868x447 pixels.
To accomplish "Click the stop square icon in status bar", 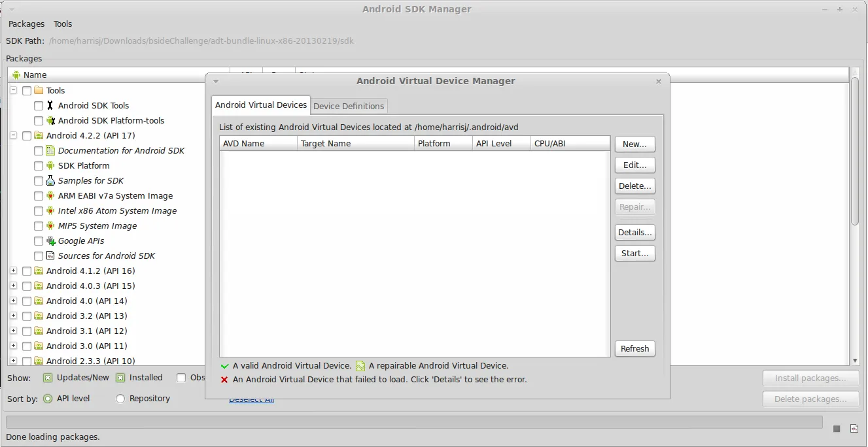I will tap(837, 429).
